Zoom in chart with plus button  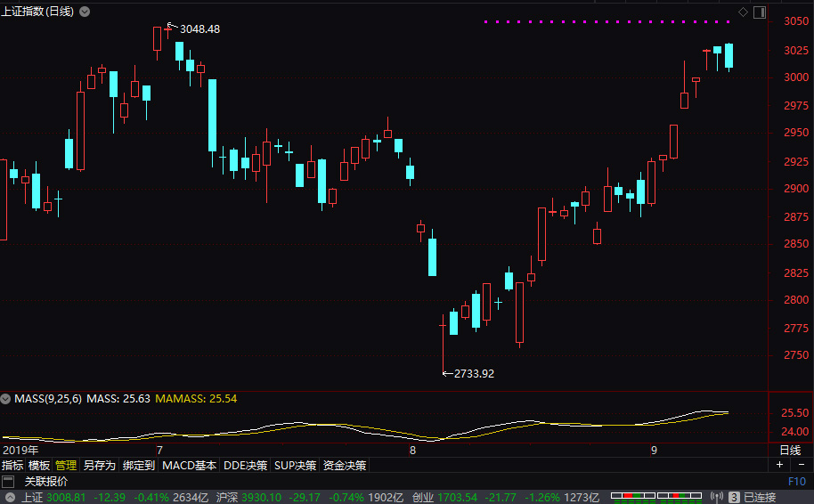point(779,465)
